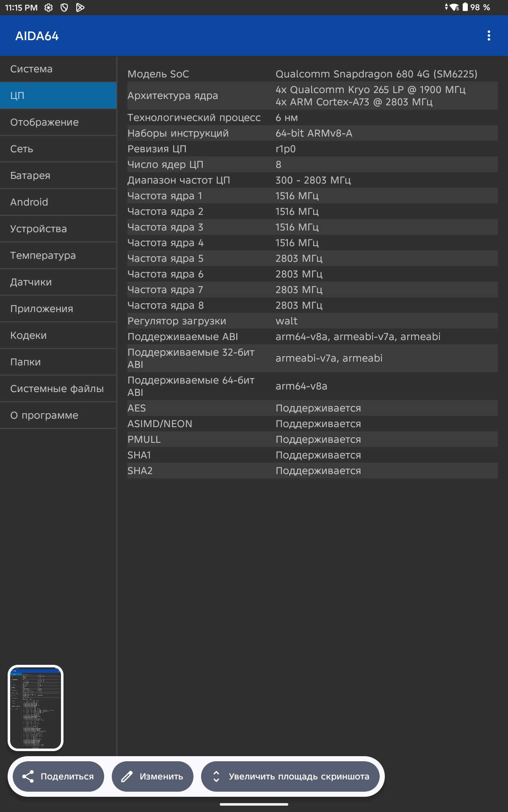Open the Система section
508x812 pixels.
pyautogui.click(x=58, y=69)
